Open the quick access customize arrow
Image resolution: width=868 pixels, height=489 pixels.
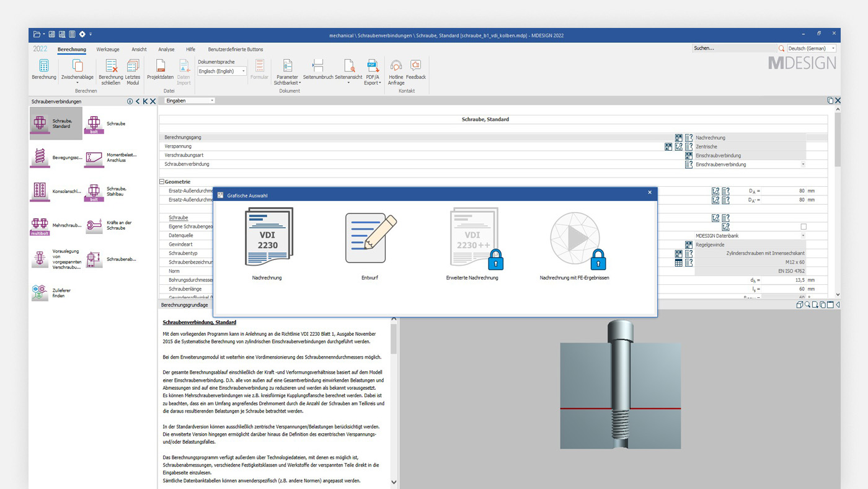[91, 34]
